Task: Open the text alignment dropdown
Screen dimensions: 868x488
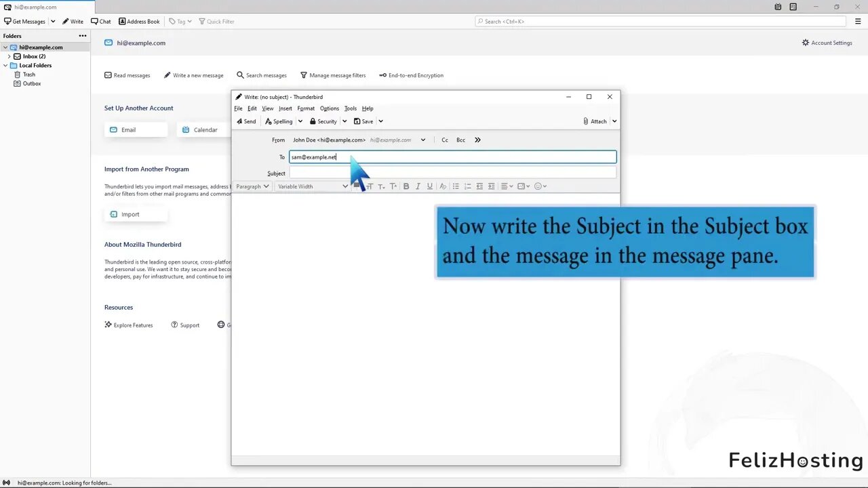Action: tap(507, 186)
